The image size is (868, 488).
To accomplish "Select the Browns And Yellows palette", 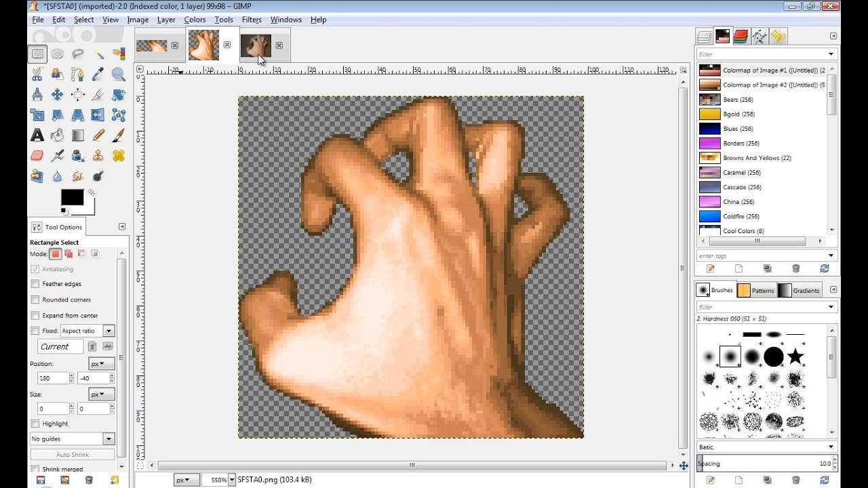I will [x=762, y=158].
